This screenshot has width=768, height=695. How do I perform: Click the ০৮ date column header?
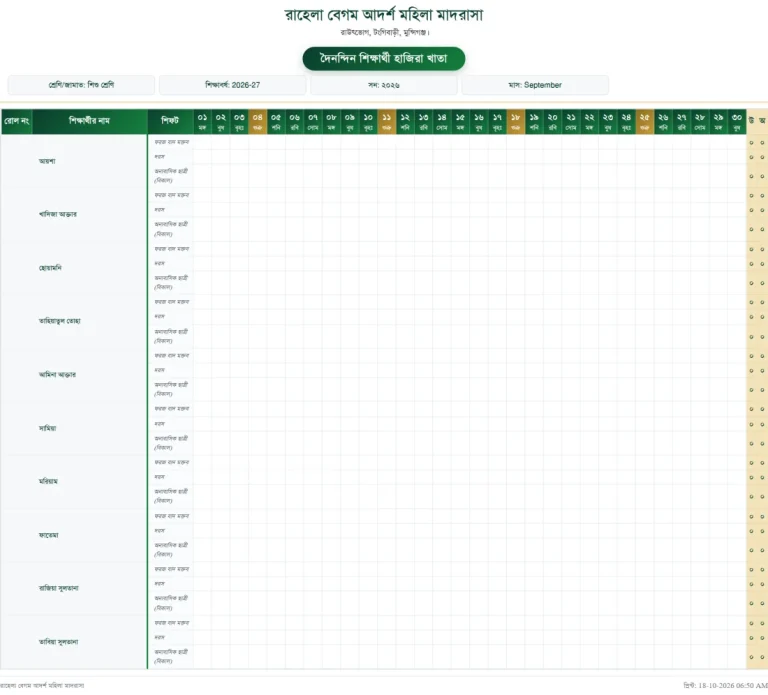coord(331,121)
